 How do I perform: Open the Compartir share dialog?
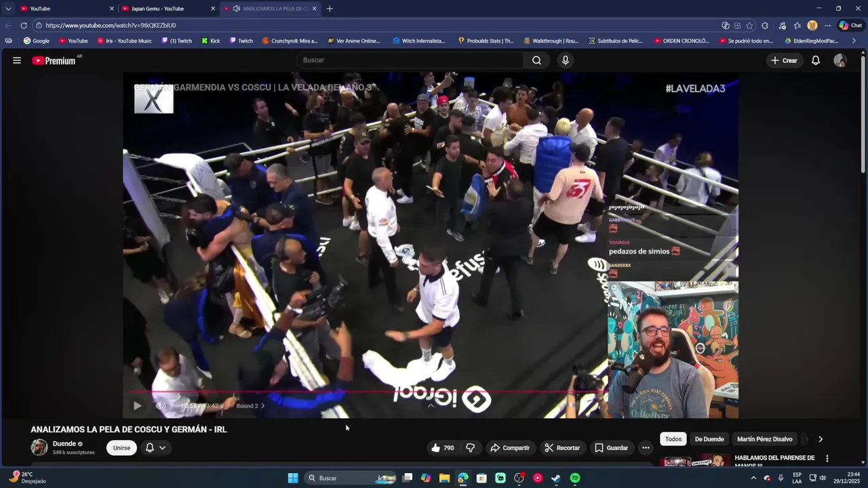[510, 448]
